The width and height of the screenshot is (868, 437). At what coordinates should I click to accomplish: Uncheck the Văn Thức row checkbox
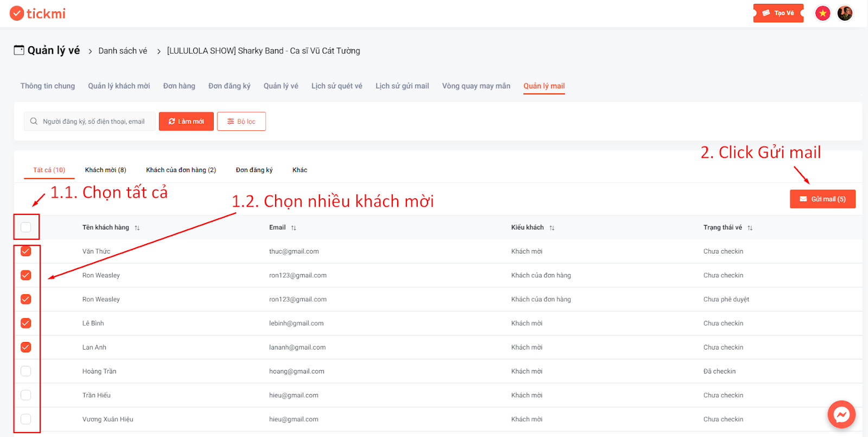coord(26,251)
